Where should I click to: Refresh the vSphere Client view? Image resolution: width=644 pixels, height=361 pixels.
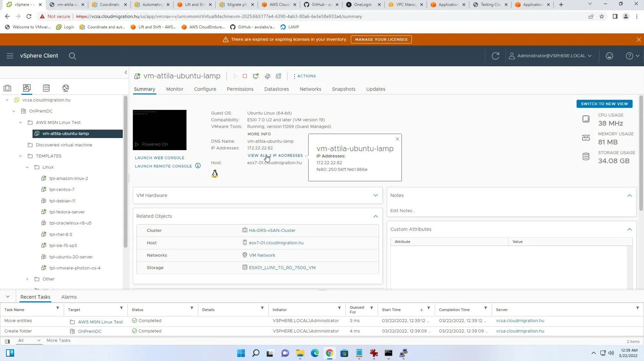495,56
